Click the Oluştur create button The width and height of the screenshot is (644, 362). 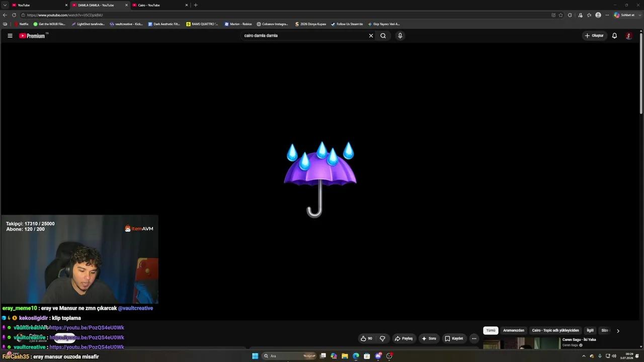594,36
